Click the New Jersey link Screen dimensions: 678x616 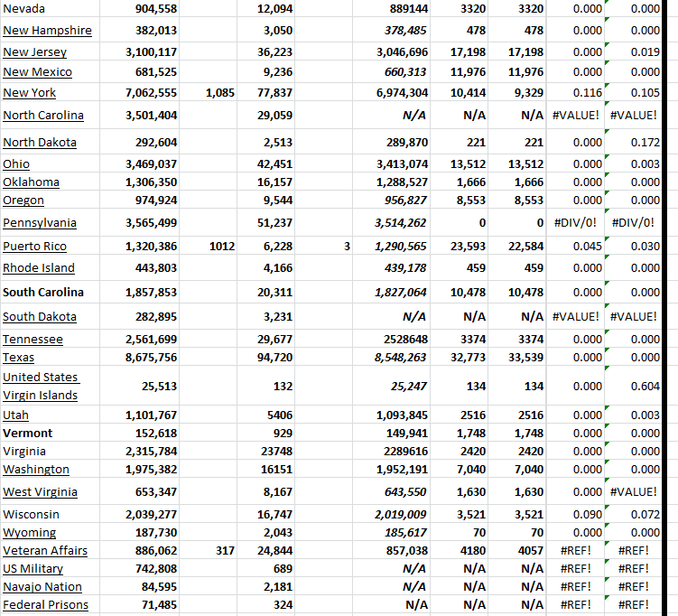pos(34,52)
